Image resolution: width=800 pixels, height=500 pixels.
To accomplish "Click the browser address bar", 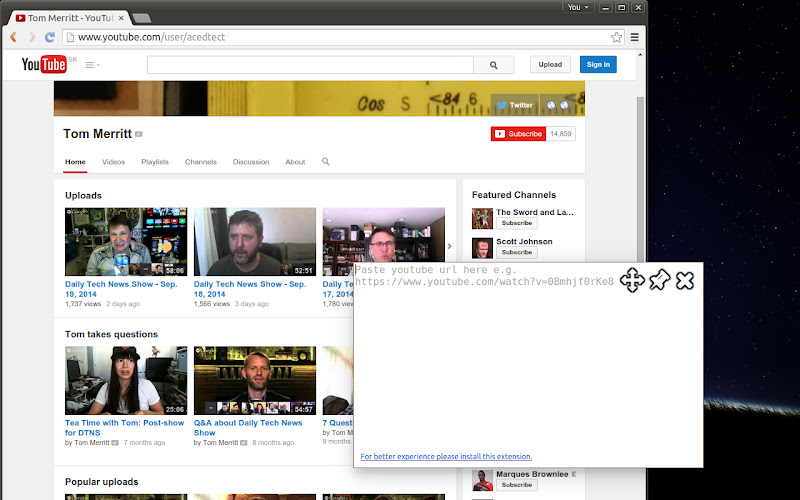I will coord(337,37).
